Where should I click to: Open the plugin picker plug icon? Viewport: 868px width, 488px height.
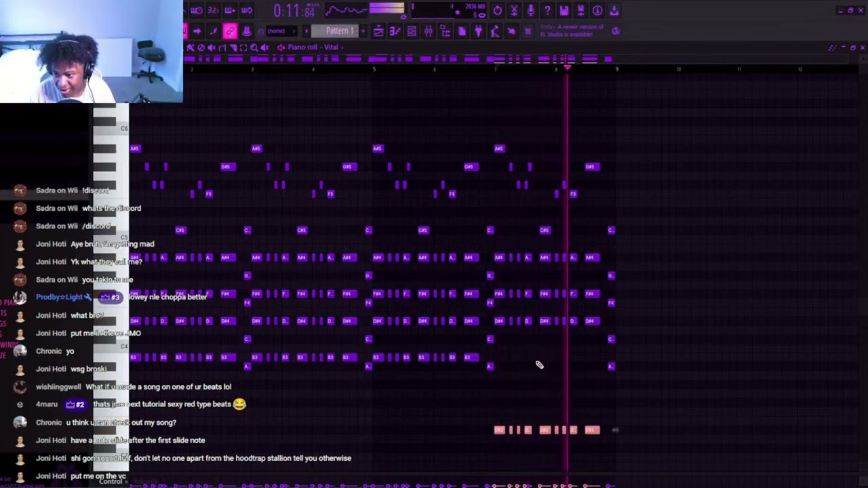[478, 31]
